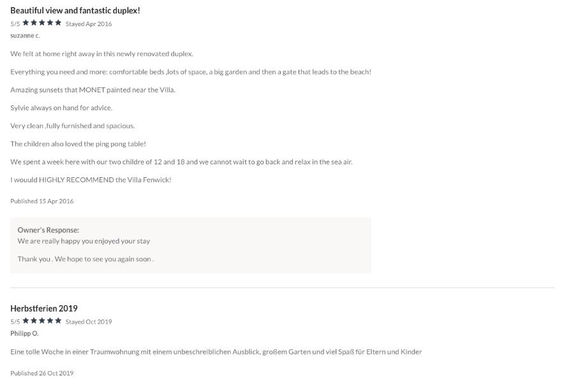Viewport: 564px width, 392px height.
Task: Click the fifth star of suzanne c.'s rating
Action: click(58, 23)
